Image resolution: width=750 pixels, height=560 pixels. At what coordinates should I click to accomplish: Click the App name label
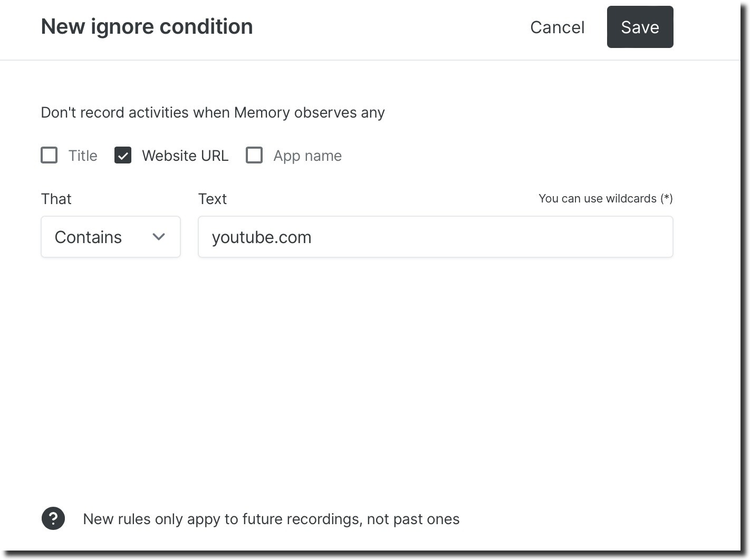(307, 155)
